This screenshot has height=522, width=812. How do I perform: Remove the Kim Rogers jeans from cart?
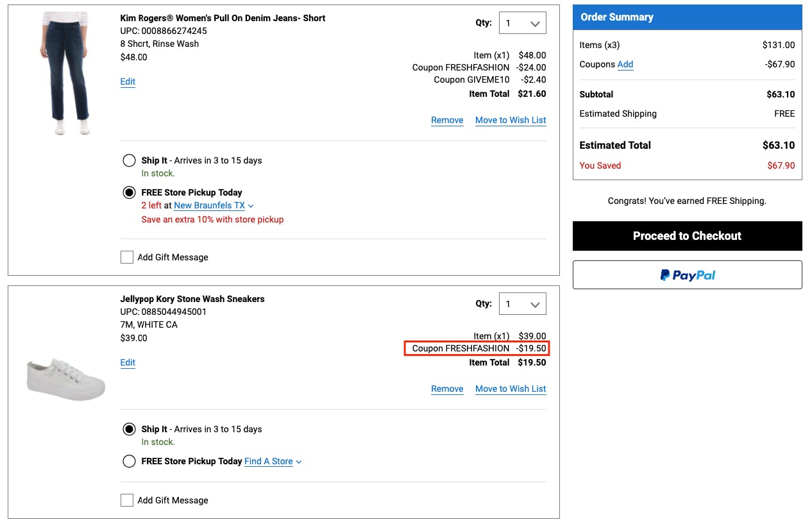pyautogui.click(x=447, y=120)
